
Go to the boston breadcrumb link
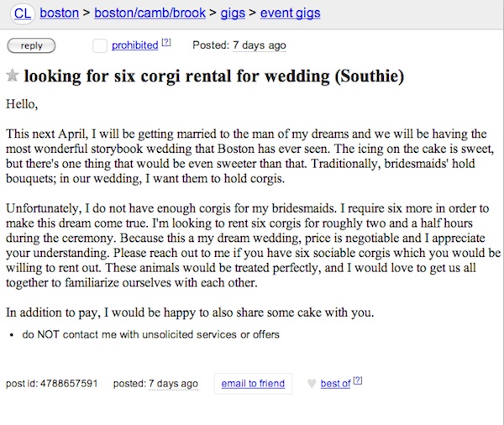coord(59,13)
